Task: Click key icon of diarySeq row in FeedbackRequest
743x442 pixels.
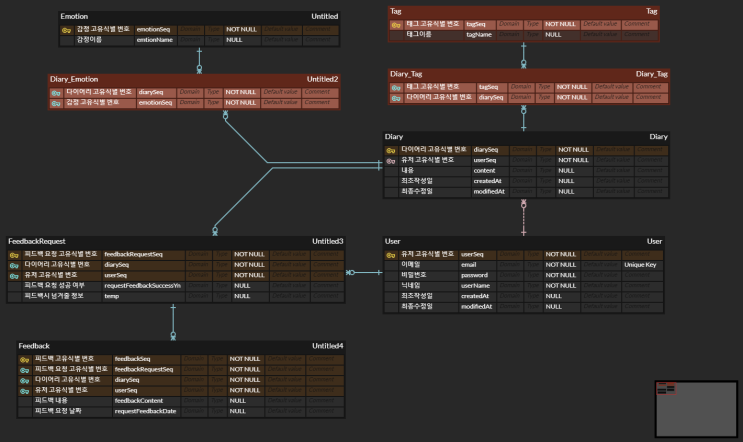Action: coord(14,266)
